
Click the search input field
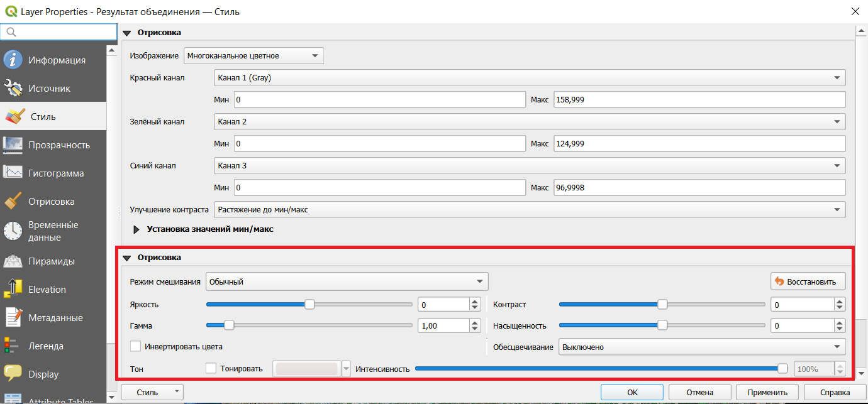tap(58, 31)
